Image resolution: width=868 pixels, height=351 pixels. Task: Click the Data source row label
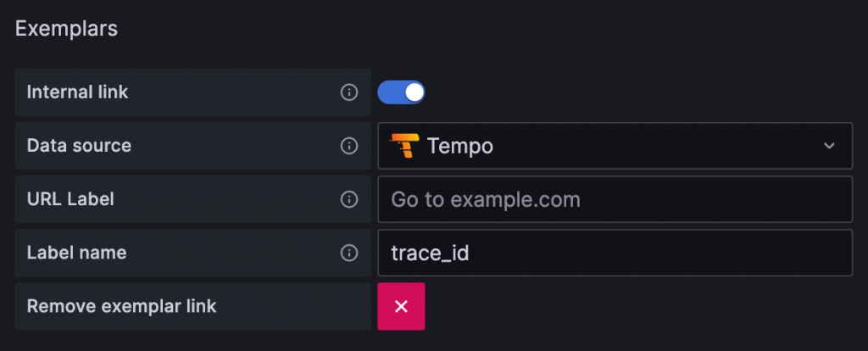(79, 146)
